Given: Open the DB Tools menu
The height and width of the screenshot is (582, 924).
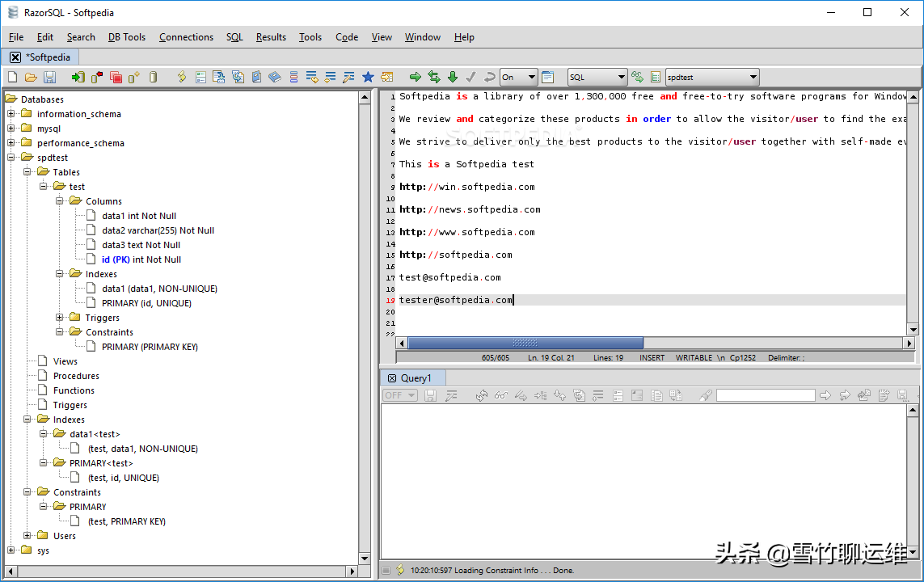Looking at the screenshot, I should [127, 37].
